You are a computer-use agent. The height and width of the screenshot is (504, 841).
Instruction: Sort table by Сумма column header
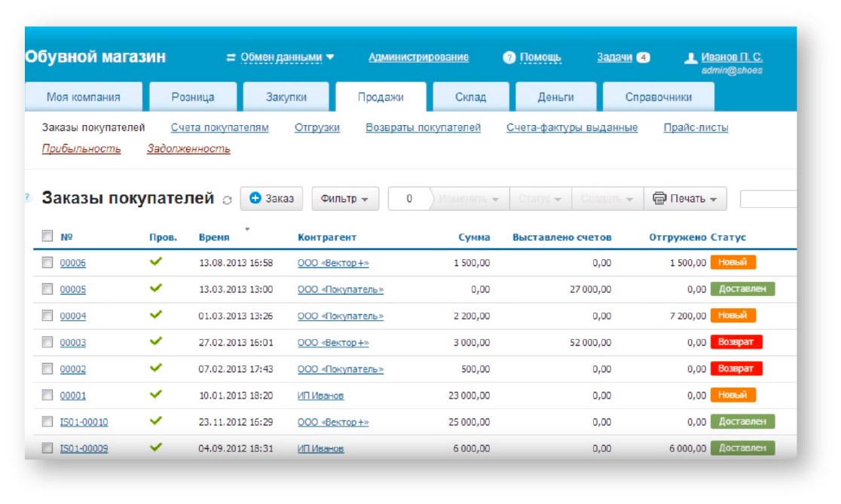click(474, 237)
